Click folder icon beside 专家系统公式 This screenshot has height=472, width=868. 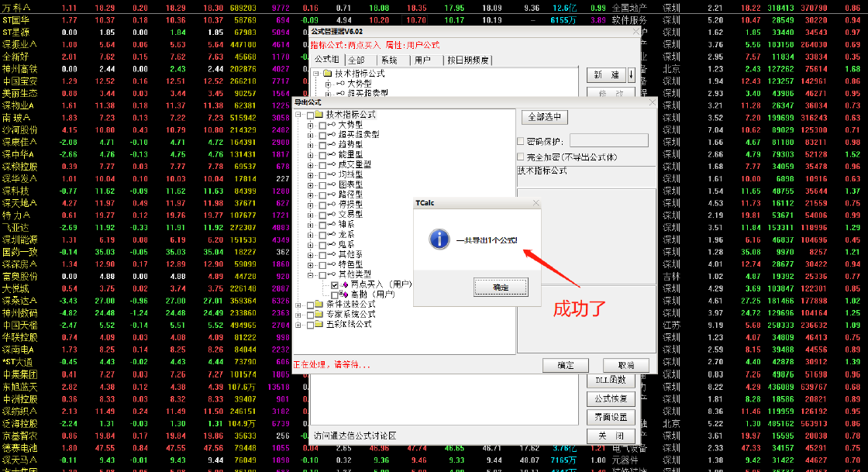click(319, 315)
